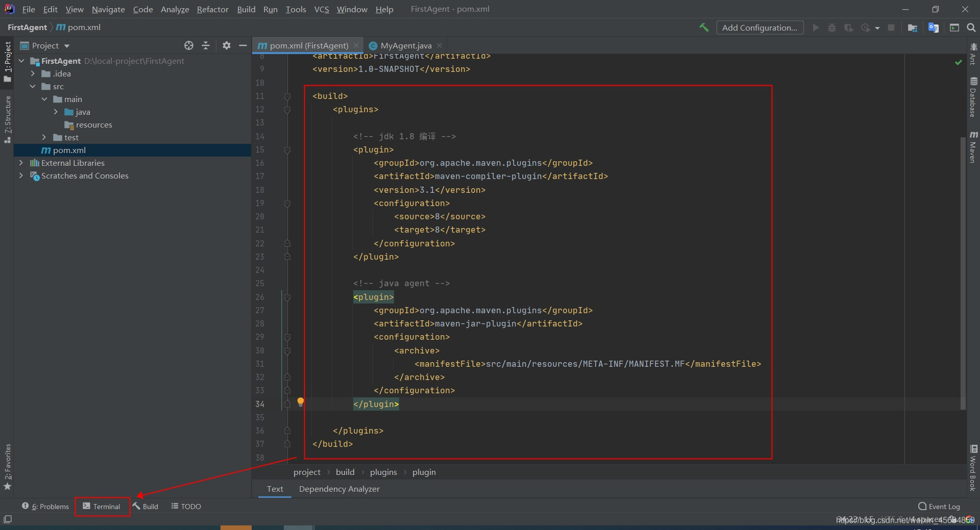This screenshot has width=980, height=530.
Task: Collapse the main folder
Action: point(44,99)
